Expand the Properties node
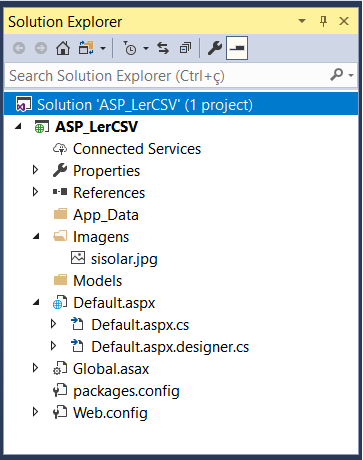The width and height of the screenshot is (363, 460). (35, 170)
